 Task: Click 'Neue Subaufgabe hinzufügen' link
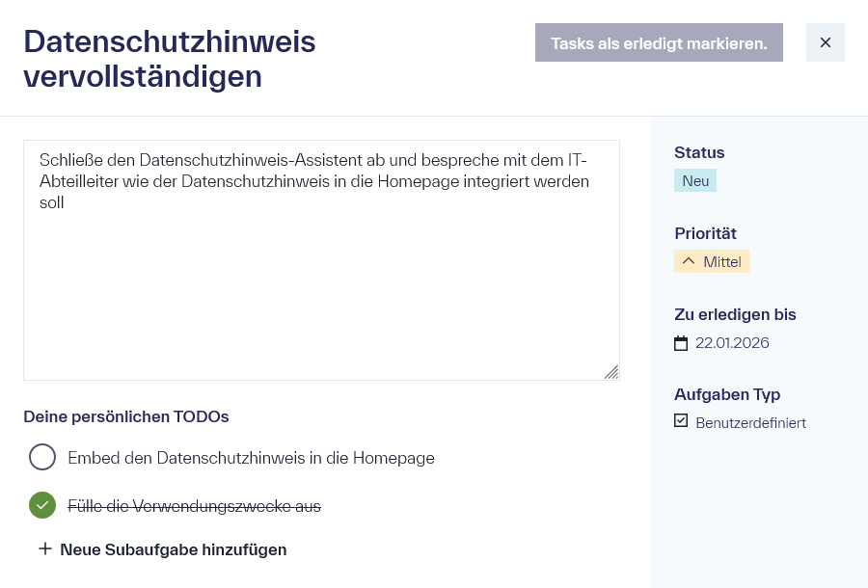pos(173,548)
